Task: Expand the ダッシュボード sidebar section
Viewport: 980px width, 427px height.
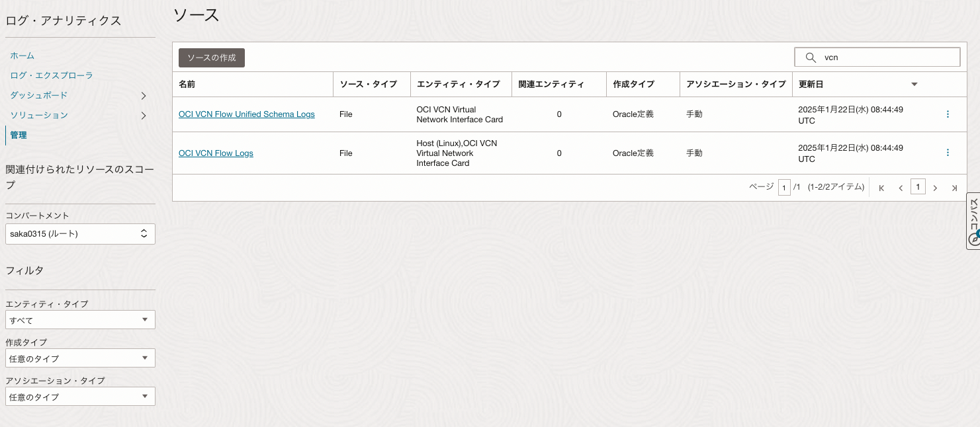Action: [143, 95]
